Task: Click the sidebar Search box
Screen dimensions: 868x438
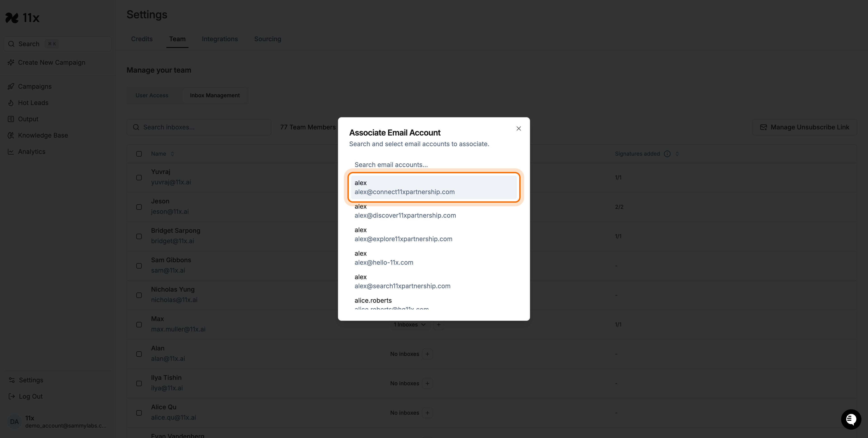Action: tap(57, 44)
